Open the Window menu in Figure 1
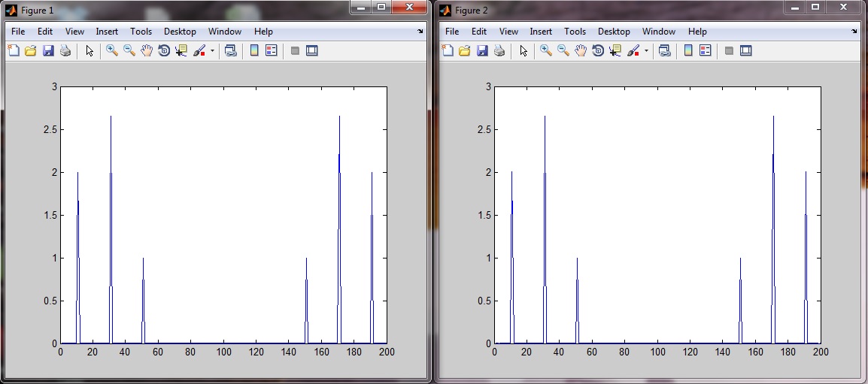 (225, 32)
